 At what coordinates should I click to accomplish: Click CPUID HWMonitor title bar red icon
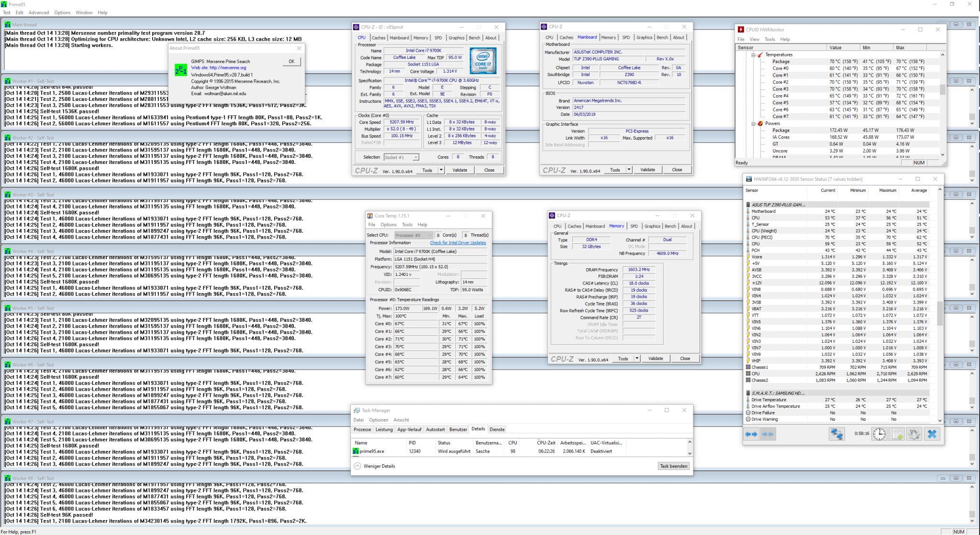[741, 30]
